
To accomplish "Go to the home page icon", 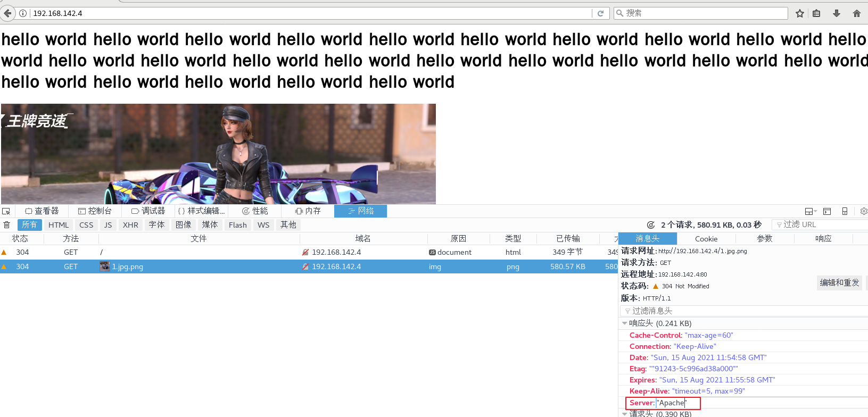I will [x=856, y=13].
